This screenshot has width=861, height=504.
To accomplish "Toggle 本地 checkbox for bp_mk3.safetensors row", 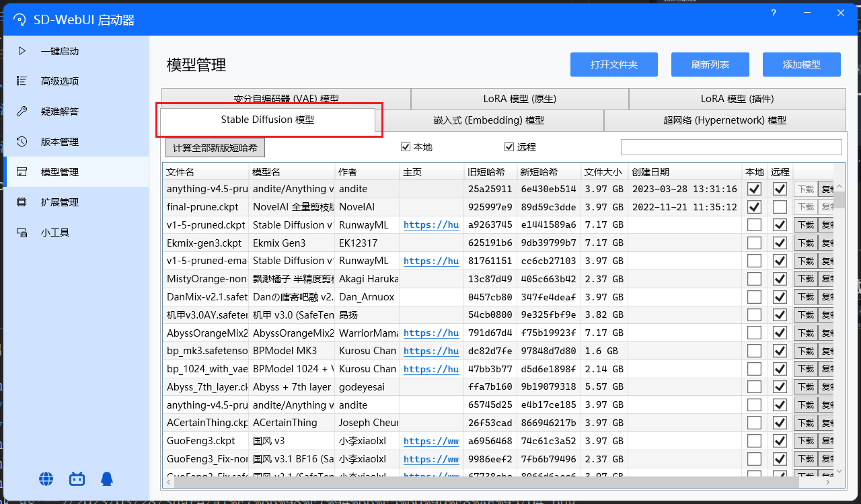I will pyautogui.click(x=755, y=351).
